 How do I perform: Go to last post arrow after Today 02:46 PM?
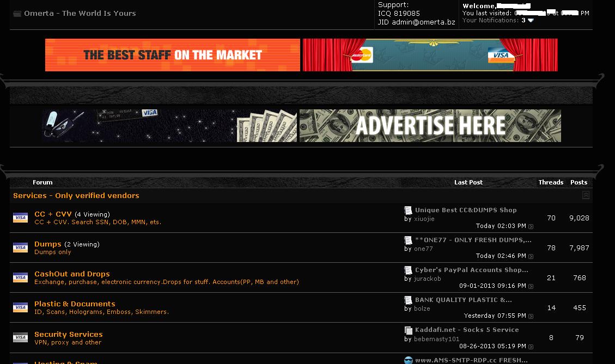(x=531, y=256)
